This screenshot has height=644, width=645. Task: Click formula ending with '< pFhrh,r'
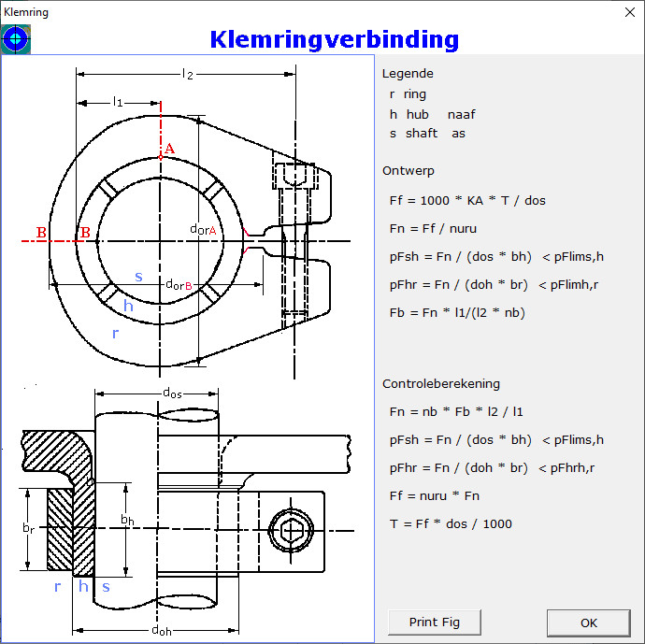[x=492, y=468]
